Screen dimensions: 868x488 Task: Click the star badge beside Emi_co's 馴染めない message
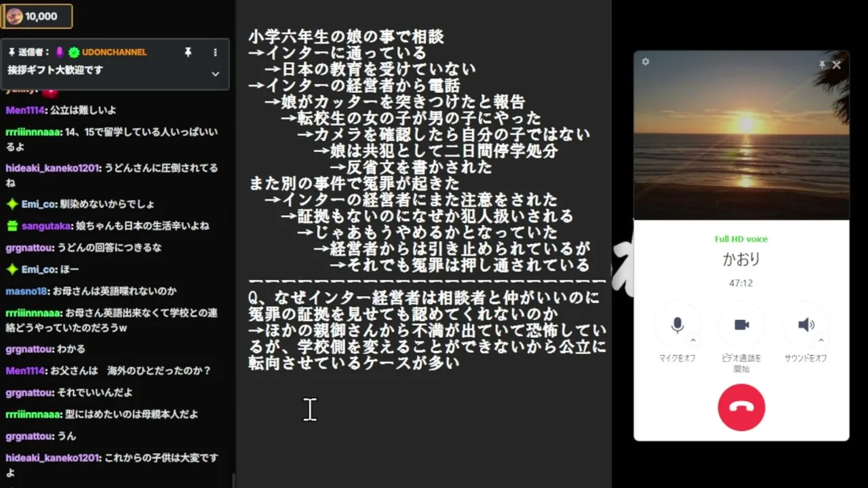pyautogui.click(x=12, y=204)
